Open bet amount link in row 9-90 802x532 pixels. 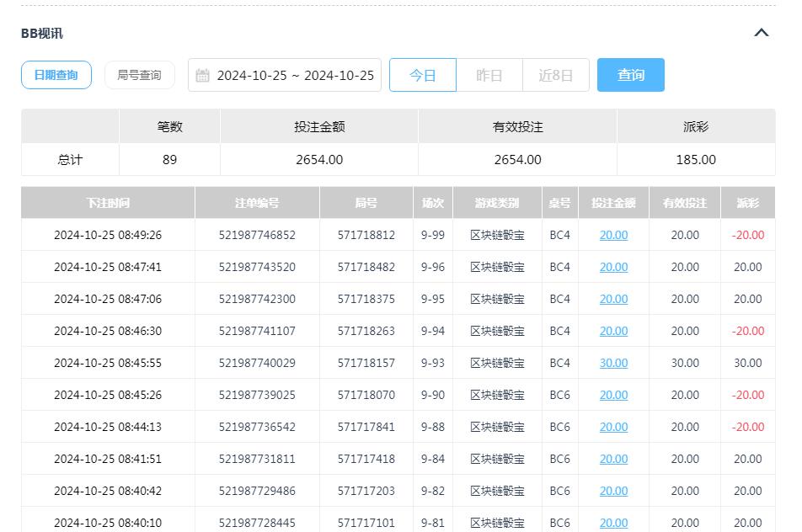point(612,395)
